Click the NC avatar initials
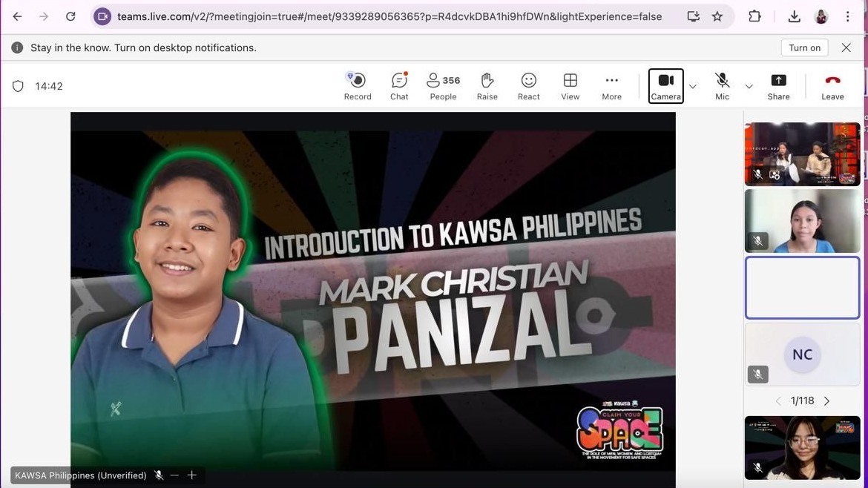The image size is (868, 488). pos(802,355)
